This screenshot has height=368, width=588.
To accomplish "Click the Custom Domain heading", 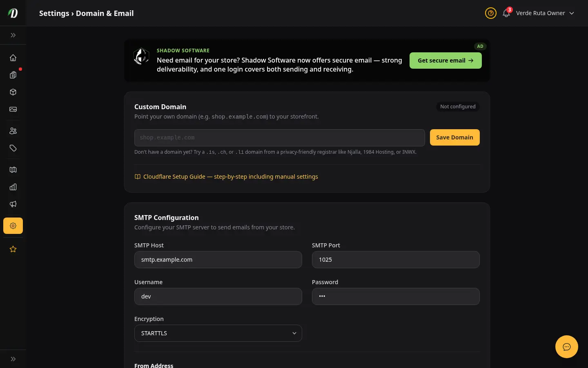I will [160, 107].
